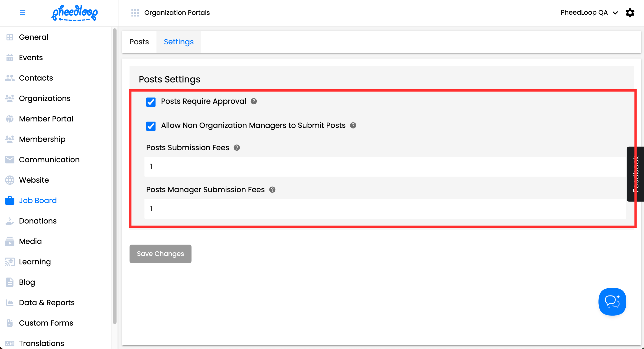
Task: Click help icon beside Posts Manager Submission Fees
Action: tap(272, 190)
